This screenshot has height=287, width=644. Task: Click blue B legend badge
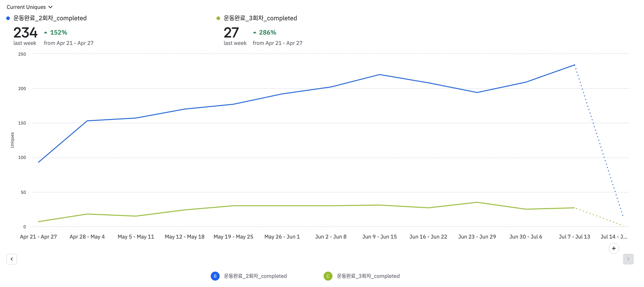tap(215, 276)
